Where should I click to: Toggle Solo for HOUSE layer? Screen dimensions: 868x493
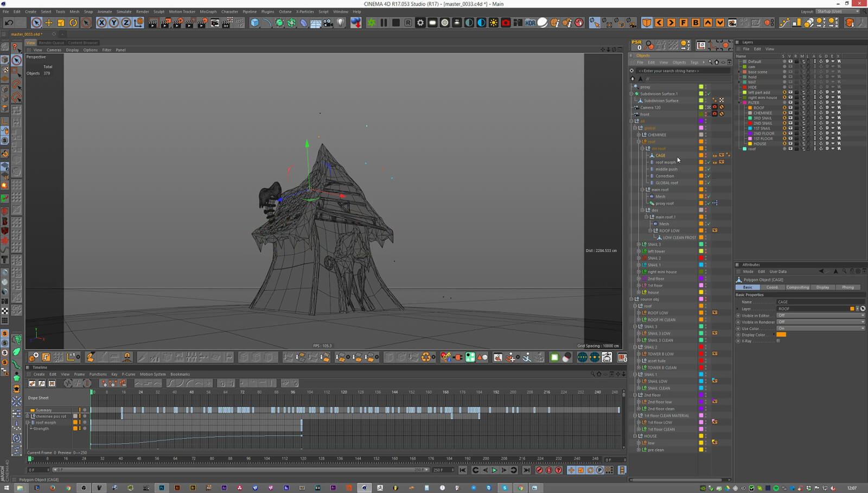[x=784, y=143]
